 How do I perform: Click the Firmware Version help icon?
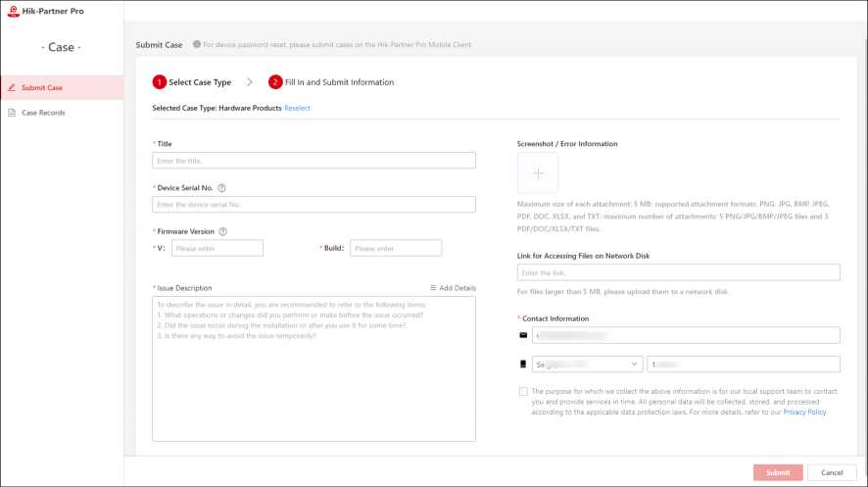(x=224, y=231)
